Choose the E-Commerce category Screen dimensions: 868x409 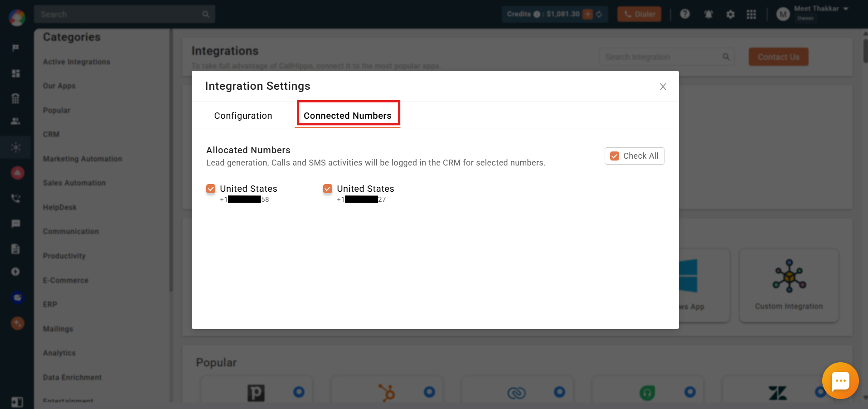66,280
